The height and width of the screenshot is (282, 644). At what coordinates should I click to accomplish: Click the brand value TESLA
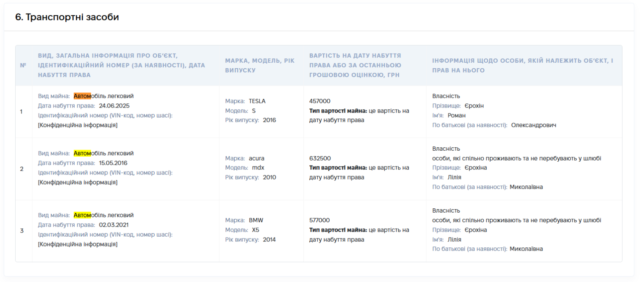[x=257, y=101]
